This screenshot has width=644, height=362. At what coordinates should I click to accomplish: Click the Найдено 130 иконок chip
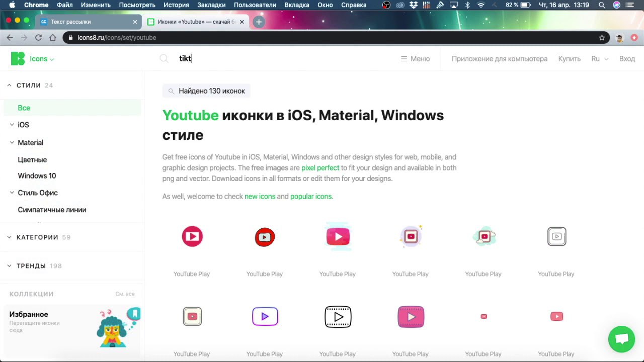(206, 91)
